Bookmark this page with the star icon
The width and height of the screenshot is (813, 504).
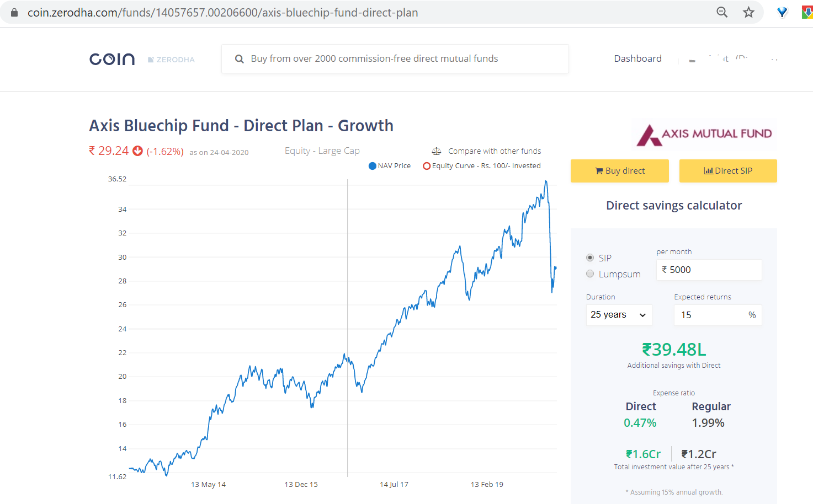point(748,12)
